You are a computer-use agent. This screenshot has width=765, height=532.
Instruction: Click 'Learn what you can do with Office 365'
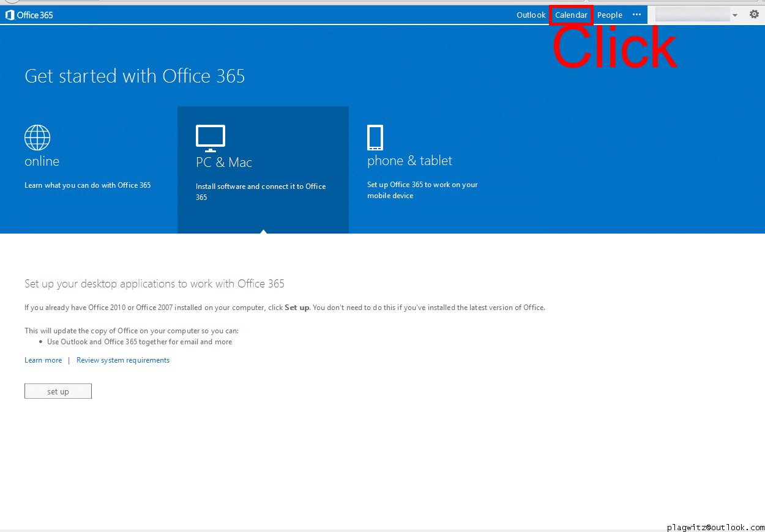[x=88, y=185]
